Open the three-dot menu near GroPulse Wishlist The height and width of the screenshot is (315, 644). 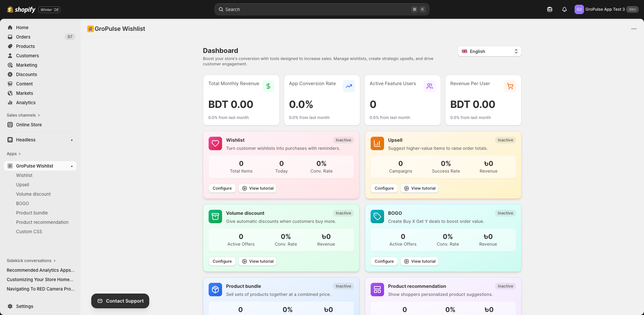634,29
